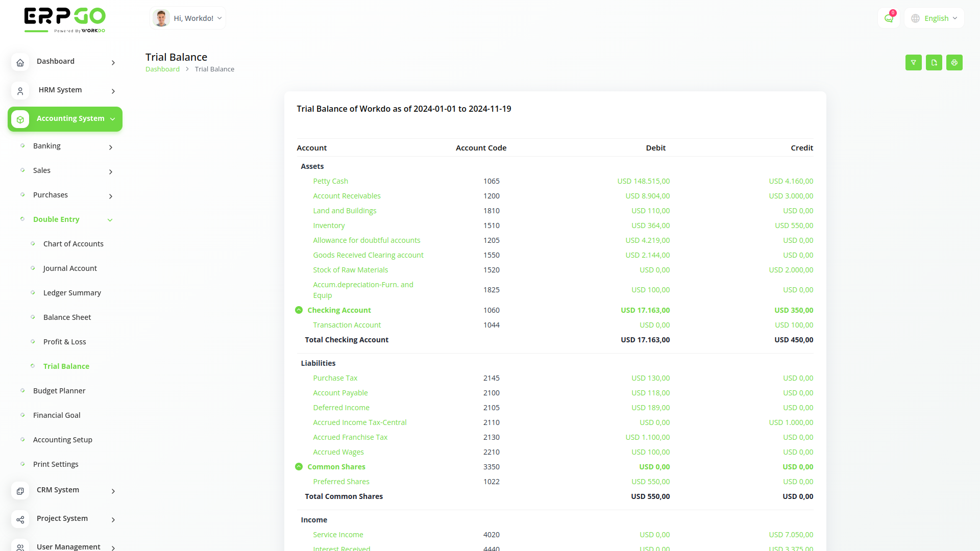Collapse the Checking Account group
Screen dimensions: 980x551
(x=299, y=310)
